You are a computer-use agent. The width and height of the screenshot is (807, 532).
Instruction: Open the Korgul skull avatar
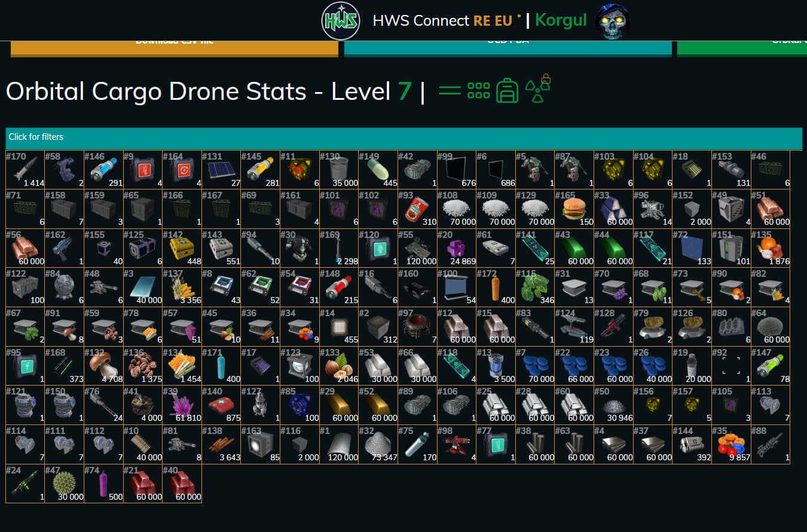coord(613,21)
